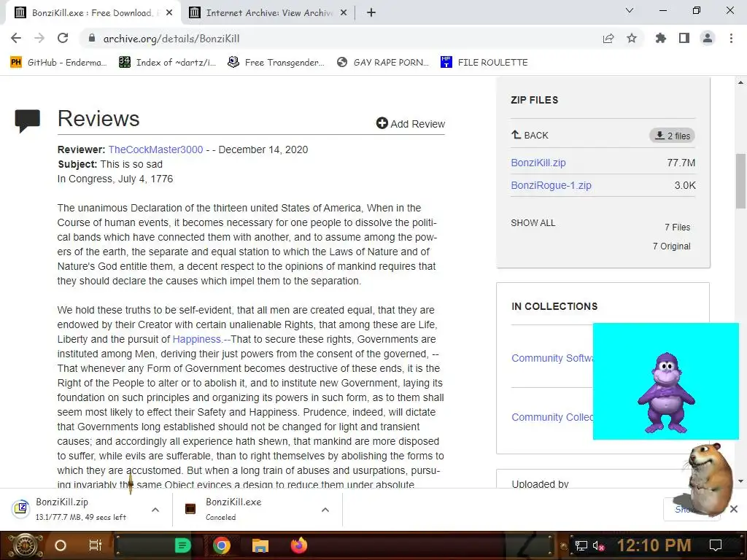Click the muted volume tray icon
The image size is (747, 560).
598,545
